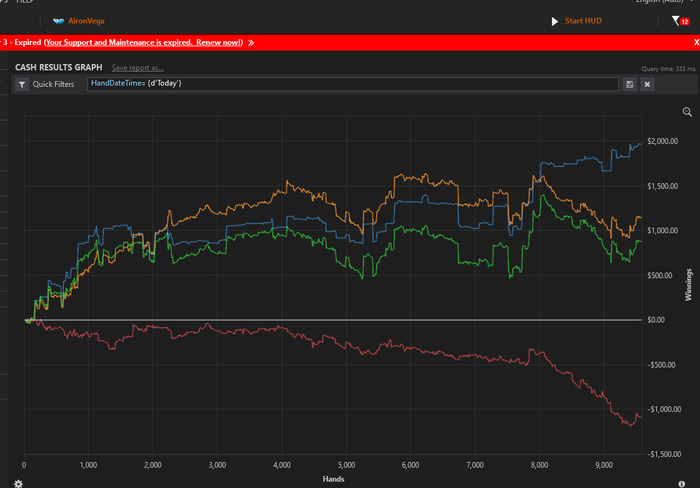Screen dimensions: 700x488
Task: Click the magnifier zoom icon on the graph
Action: click(687, 112)
